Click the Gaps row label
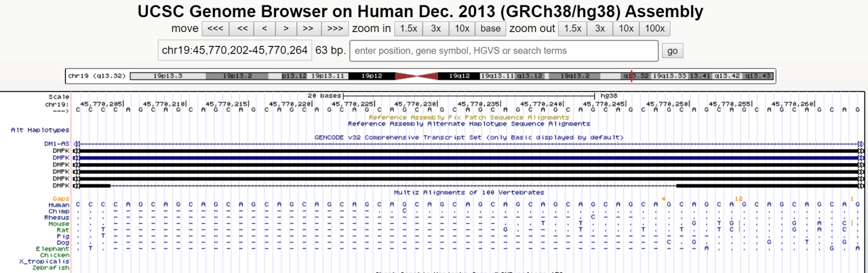The image size is (868, 273). click(61, 199)
